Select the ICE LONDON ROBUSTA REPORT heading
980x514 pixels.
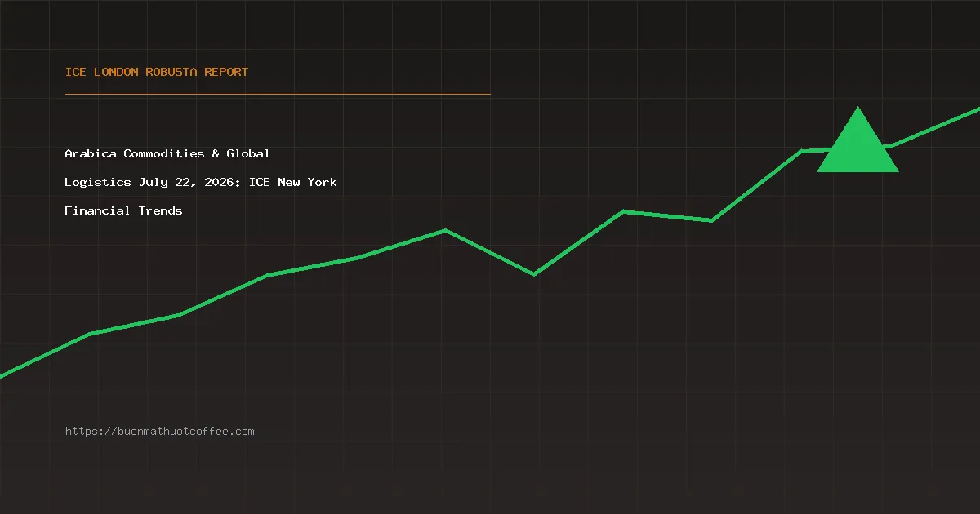[x=157, y=72]
